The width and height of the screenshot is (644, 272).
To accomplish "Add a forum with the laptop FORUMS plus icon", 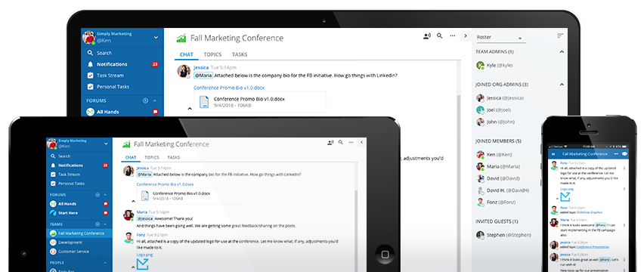I will (145, 100).
